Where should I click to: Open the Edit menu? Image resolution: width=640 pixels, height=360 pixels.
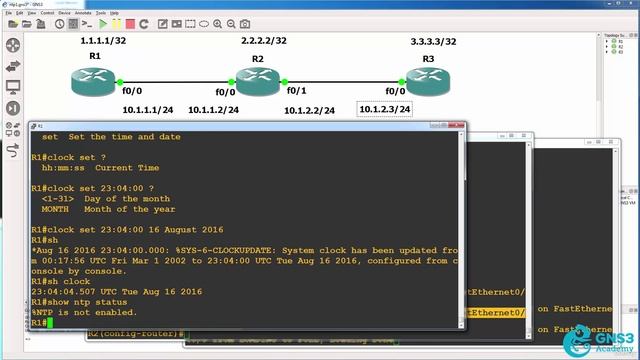pyautogui.click(x=19, y=13)
